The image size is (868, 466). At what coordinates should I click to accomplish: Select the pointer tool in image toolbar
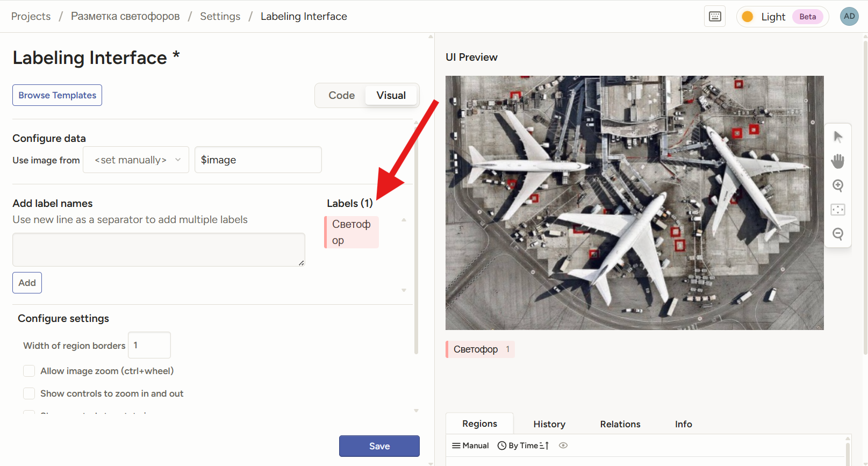(x=838, y=137)
